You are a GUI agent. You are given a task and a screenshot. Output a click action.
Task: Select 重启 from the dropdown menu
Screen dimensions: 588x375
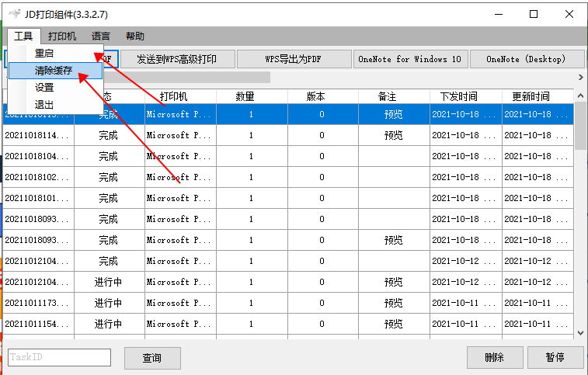(x=45, y=54)
